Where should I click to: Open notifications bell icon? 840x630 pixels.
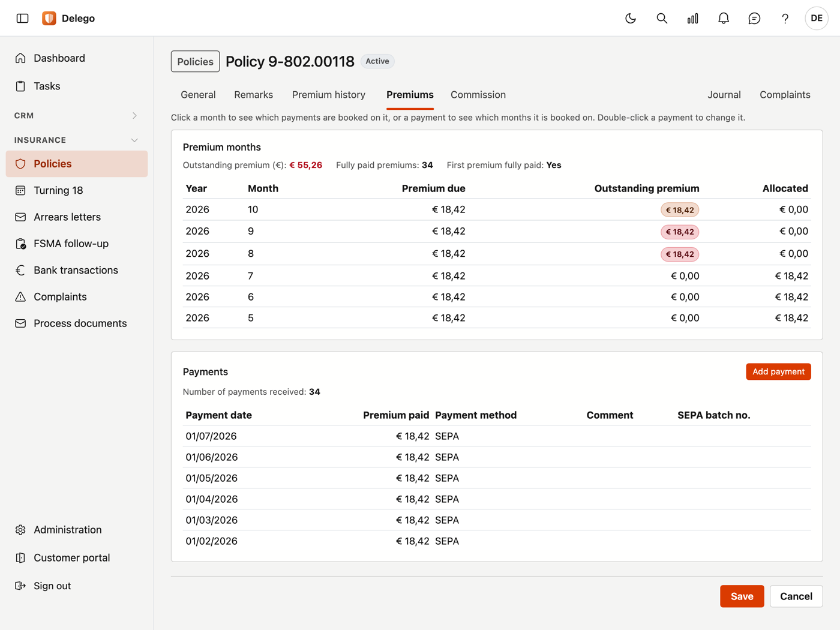tap(724, 18)
